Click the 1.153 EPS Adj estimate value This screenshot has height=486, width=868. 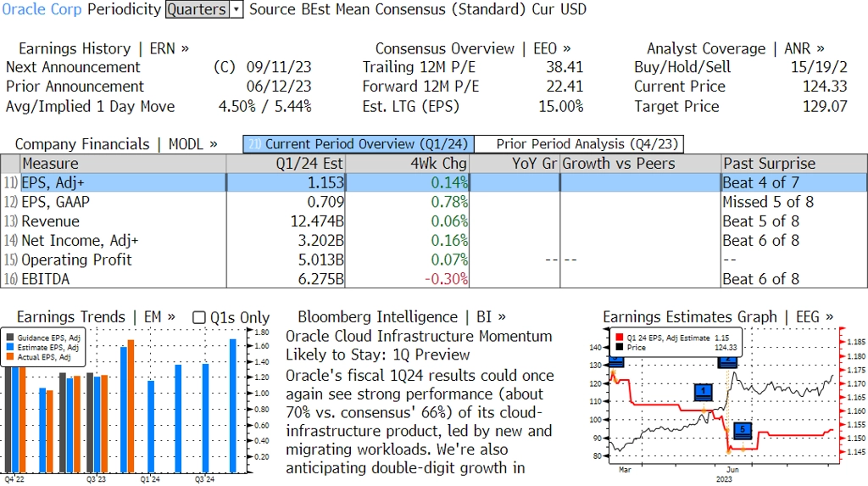point(325,183)
